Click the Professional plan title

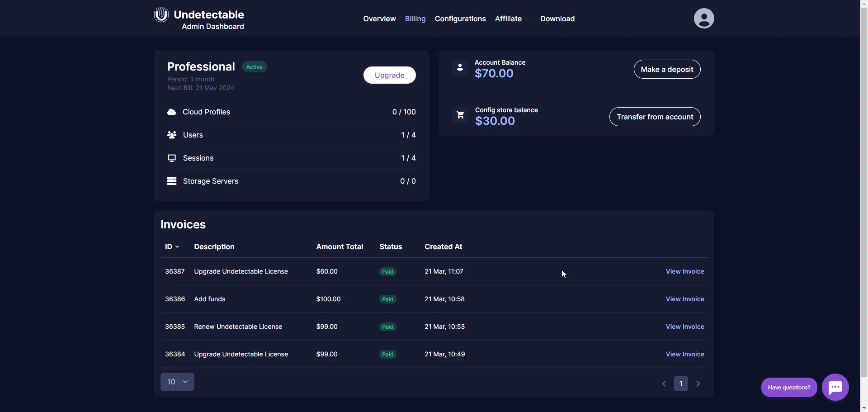tap(201, 66)
